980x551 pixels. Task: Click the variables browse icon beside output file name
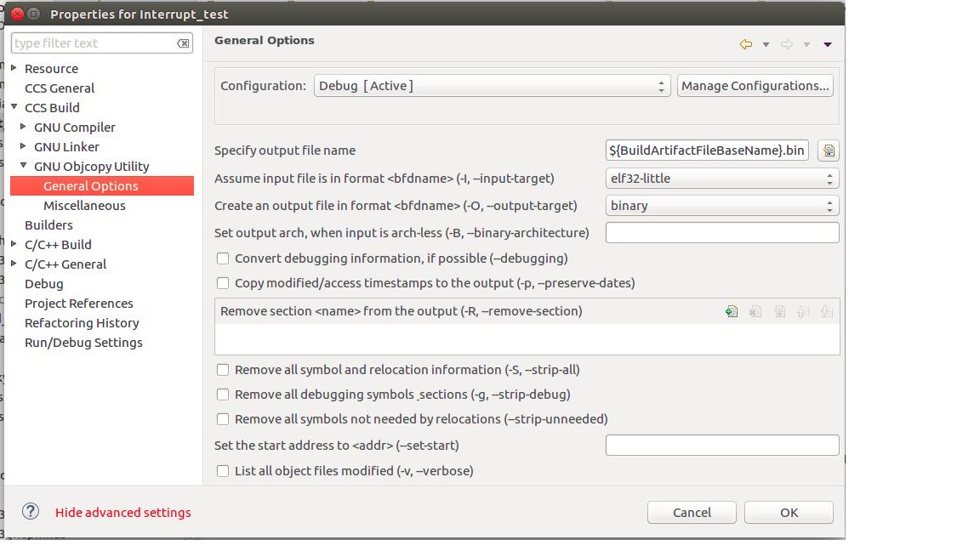pyautogui.click(x=828, y=151)
